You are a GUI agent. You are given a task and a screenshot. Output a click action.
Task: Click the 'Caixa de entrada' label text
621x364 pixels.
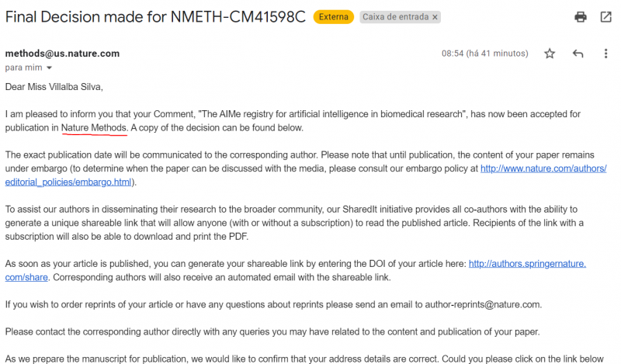pos(395,17)
